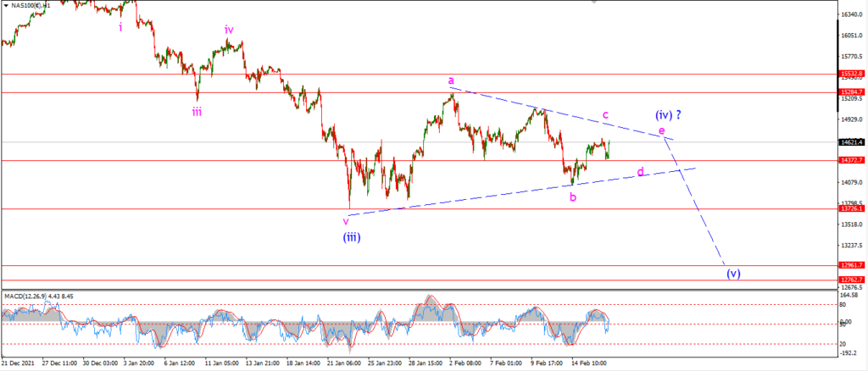Click the magenta 'a' triangle wave label
Screen dimensions: 868x371
451,80
